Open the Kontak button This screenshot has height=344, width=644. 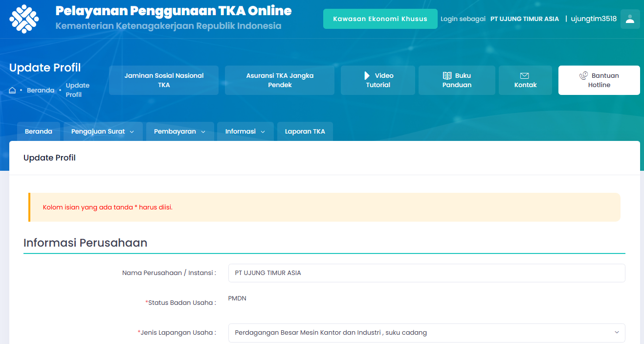525,80
